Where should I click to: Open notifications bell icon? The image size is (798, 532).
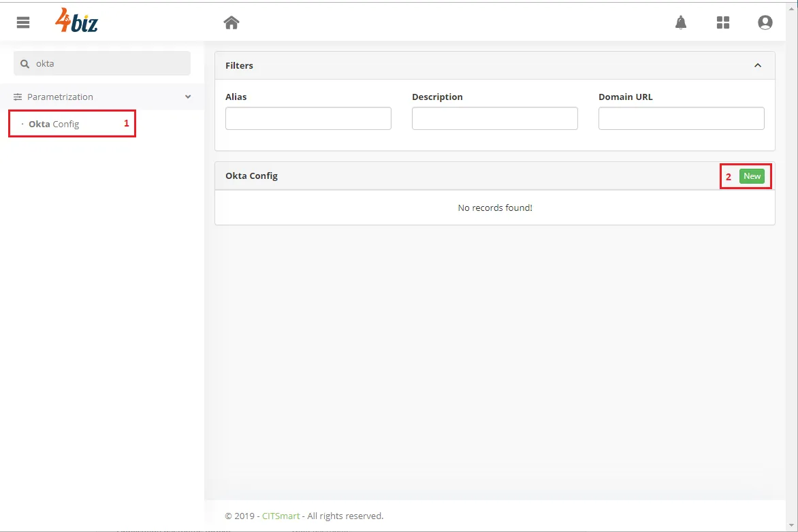point(680,22)
